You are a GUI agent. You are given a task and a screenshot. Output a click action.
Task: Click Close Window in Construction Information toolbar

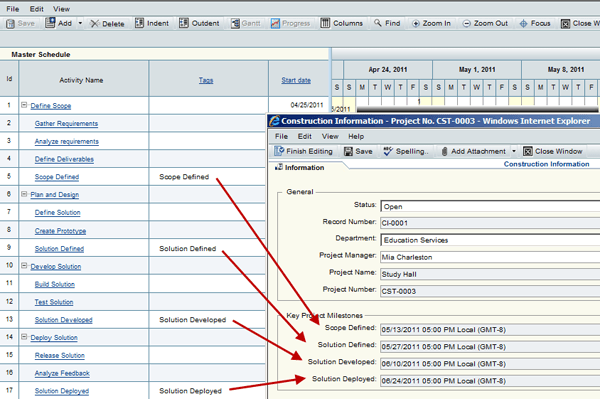[553, 151]
